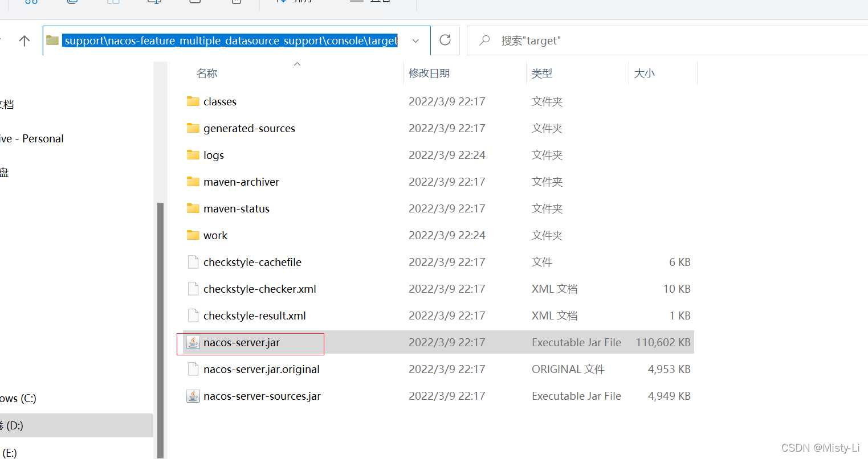
Task: Click the search magnifier icon
Action: tap(484, 40)
